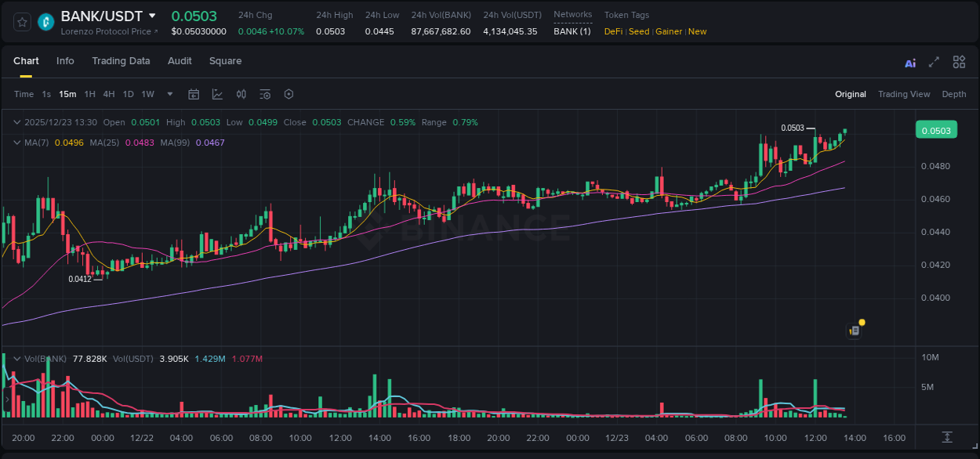
Task: Open the extra timeframes dropdown arrow
Action: pos(169,94)
